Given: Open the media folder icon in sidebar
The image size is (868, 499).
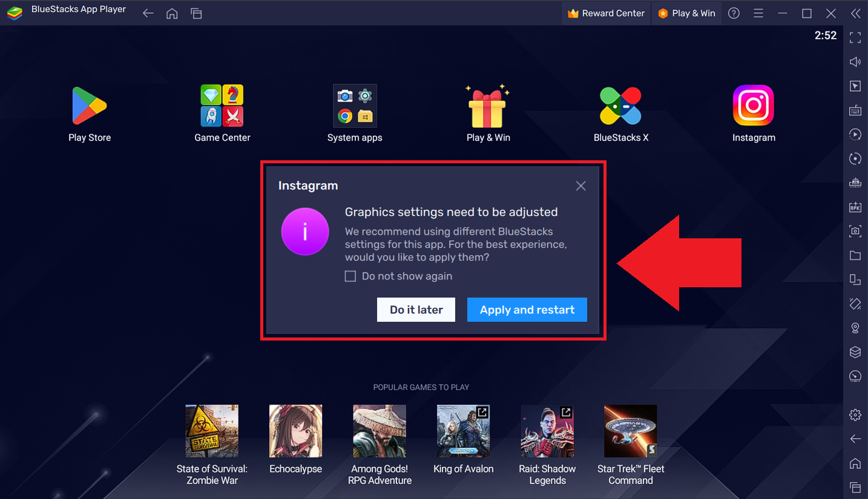Looking at the screenshot, I should coord(855,255).
